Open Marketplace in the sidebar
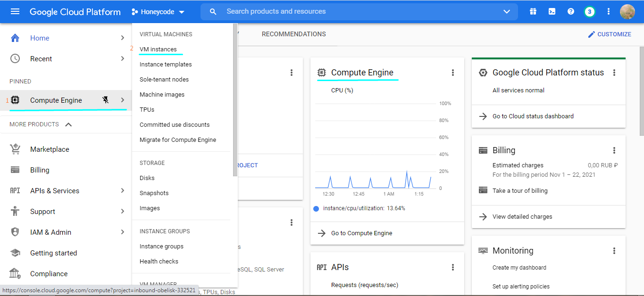The image size is (644, 296). pyautogui.click(x=50, y=149)
